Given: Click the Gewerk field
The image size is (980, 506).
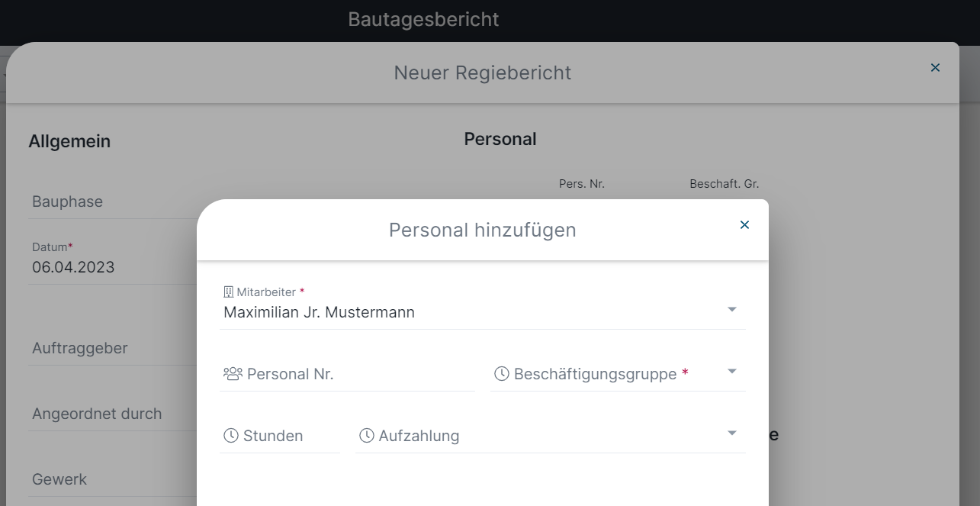Looking at the screenshot, I should 113,479.
